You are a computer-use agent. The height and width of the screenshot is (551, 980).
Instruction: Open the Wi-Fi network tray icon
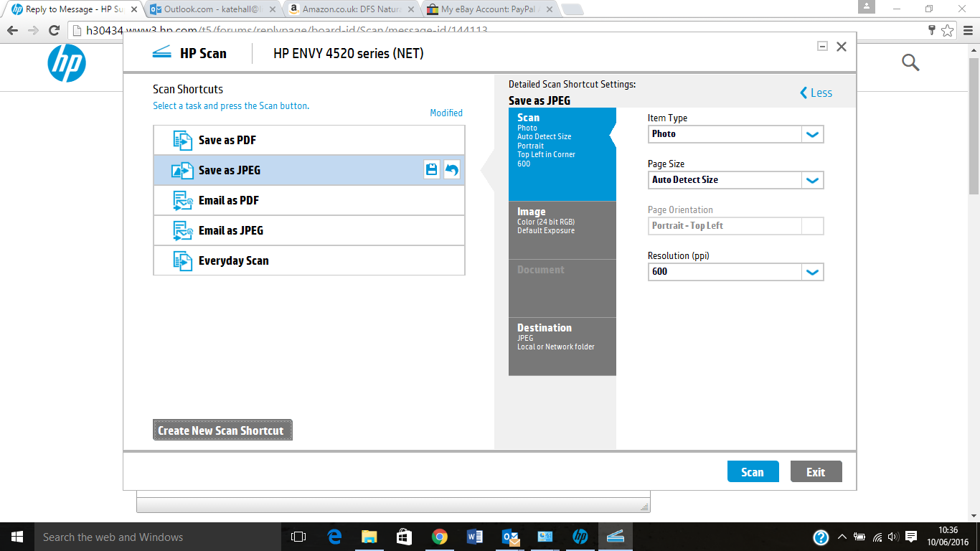click(877, 537)
